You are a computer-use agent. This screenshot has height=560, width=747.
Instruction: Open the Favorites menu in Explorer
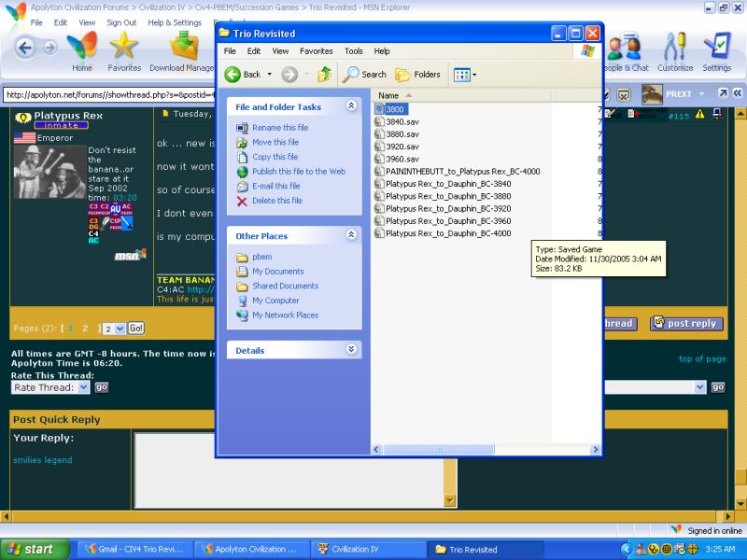[x=316, y=51]
